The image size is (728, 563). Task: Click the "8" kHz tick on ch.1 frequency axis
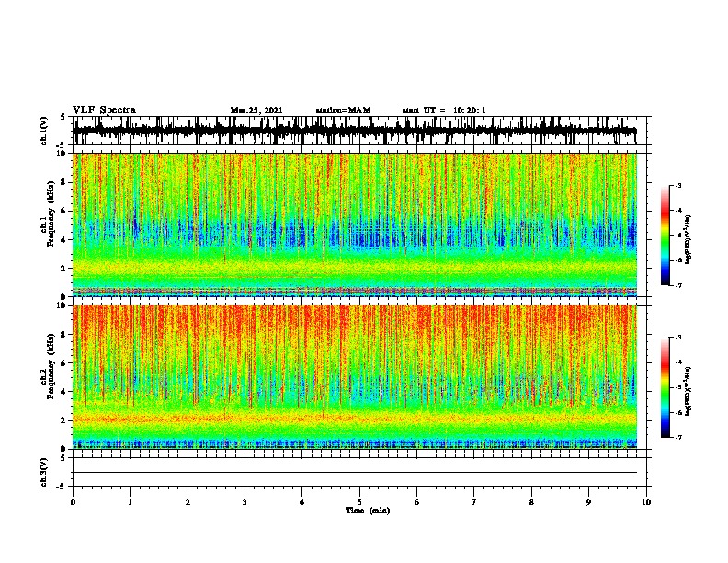pyautogui.click(x=64, y=182)
